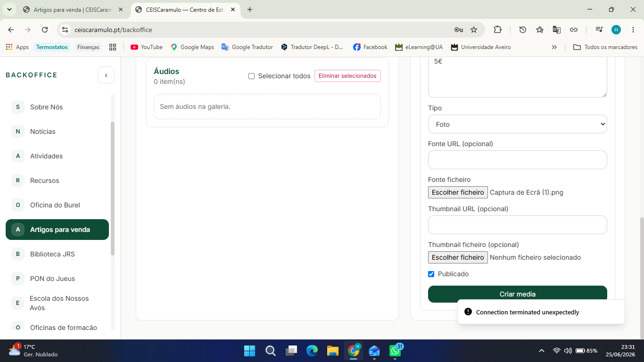644x362 pixels.
Task: Click the link chain extension icon
Action: 574,30
